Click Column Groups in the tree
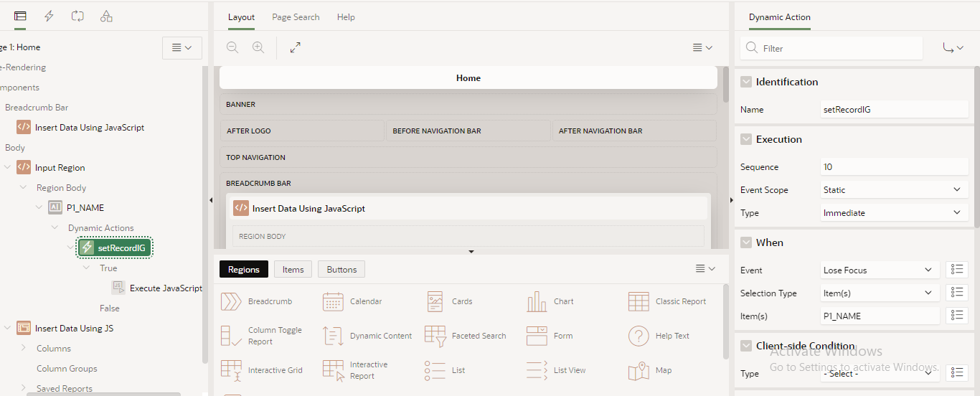 coord(67,369)
